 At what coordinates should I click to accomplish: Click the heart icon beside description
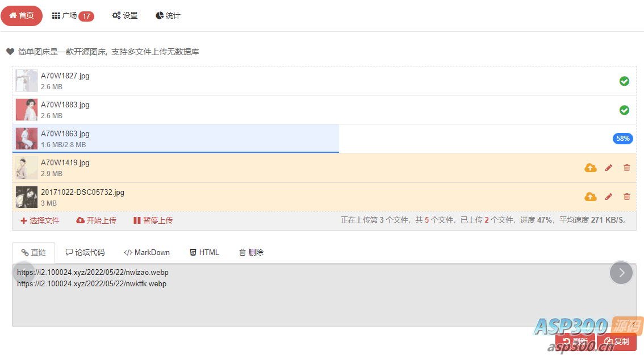click(x=10, y=52)
